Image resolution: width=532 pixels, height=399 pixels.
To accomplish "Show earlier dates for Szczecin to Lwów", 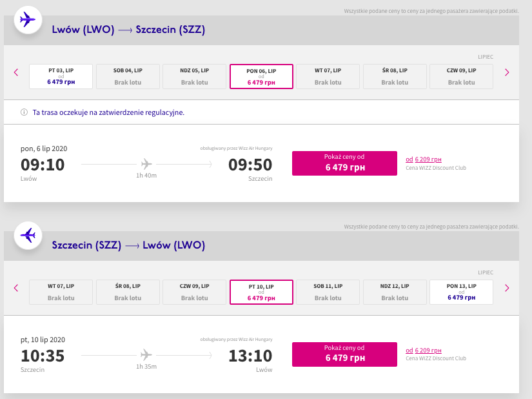I will click(x=16, y=288).
